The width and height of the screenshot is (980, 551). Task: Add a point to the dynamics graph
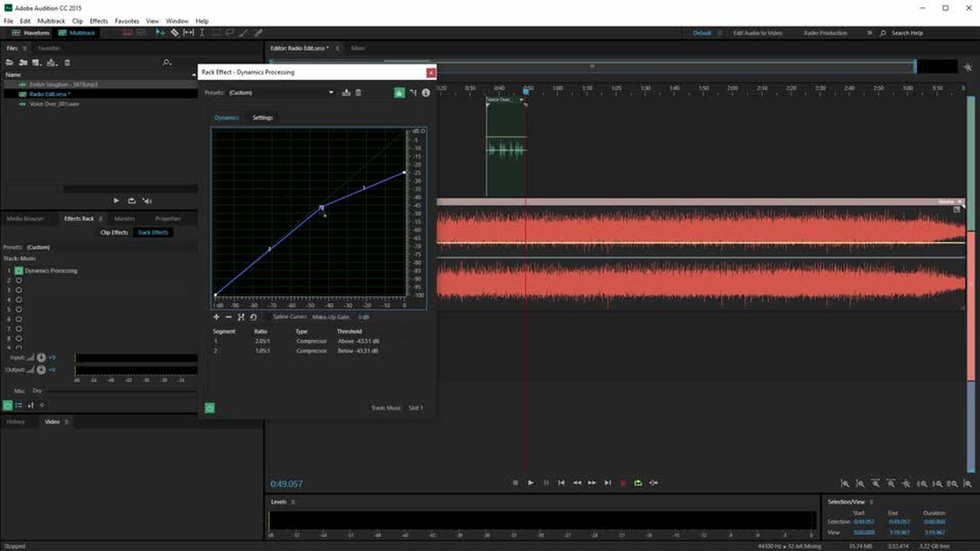tap(216, 317)
